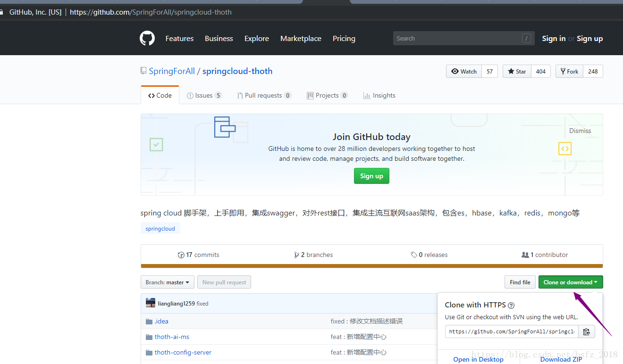View the 1 contributor page
This screenshot has width=623, height=364.
coord(545,255)
